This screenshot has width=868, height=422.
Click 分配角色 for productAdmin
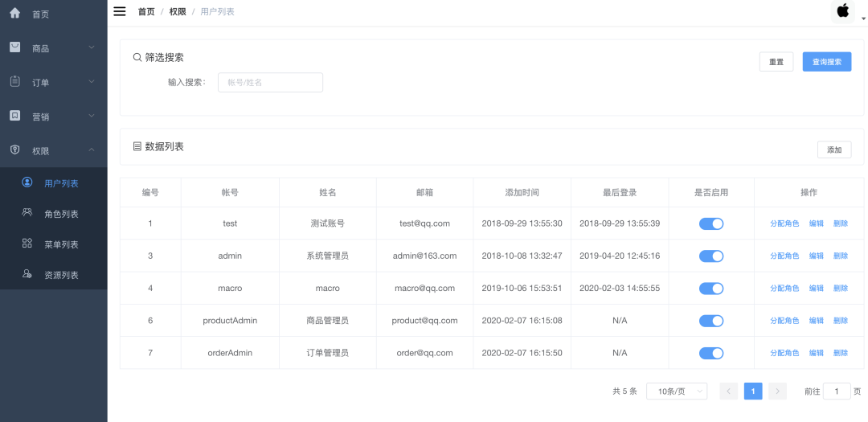coord(784,321)
